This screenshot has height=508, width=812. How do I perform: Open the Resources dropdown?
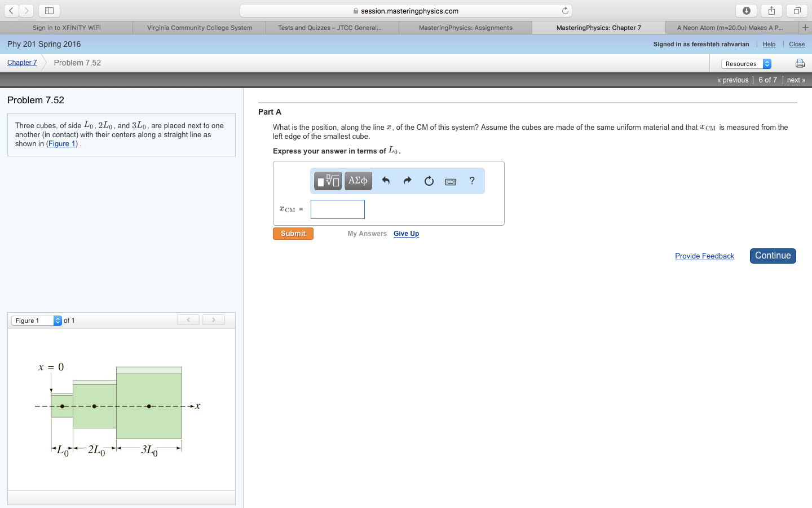[745, 64]
